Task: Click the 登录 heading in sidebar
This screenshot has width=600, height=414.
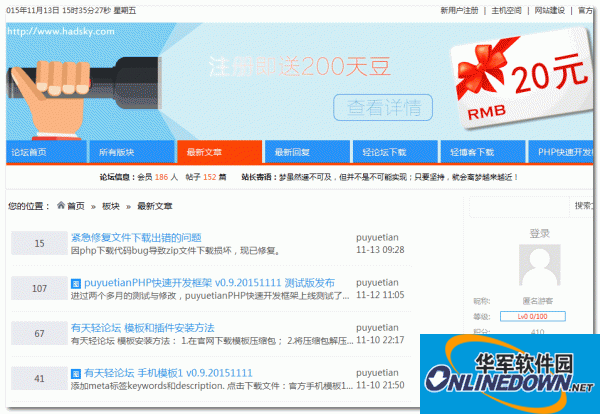Action: coord(540,233)
